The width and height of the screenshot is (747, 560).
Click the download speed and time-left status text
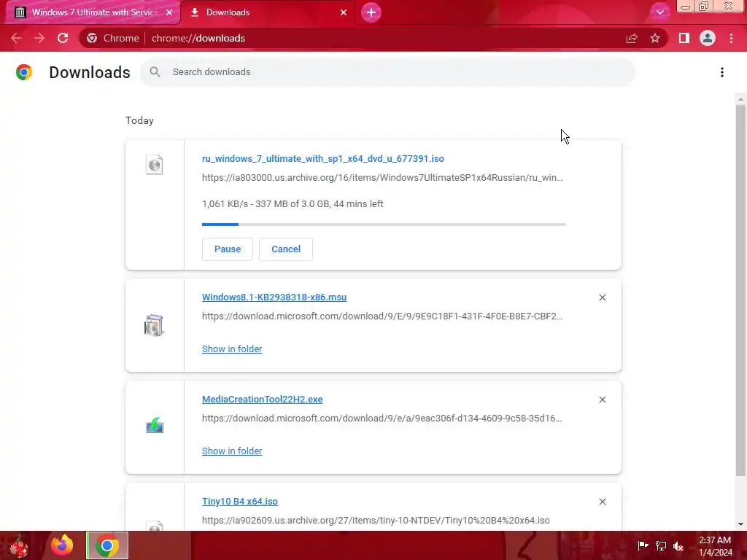click(x=293, y=204)
